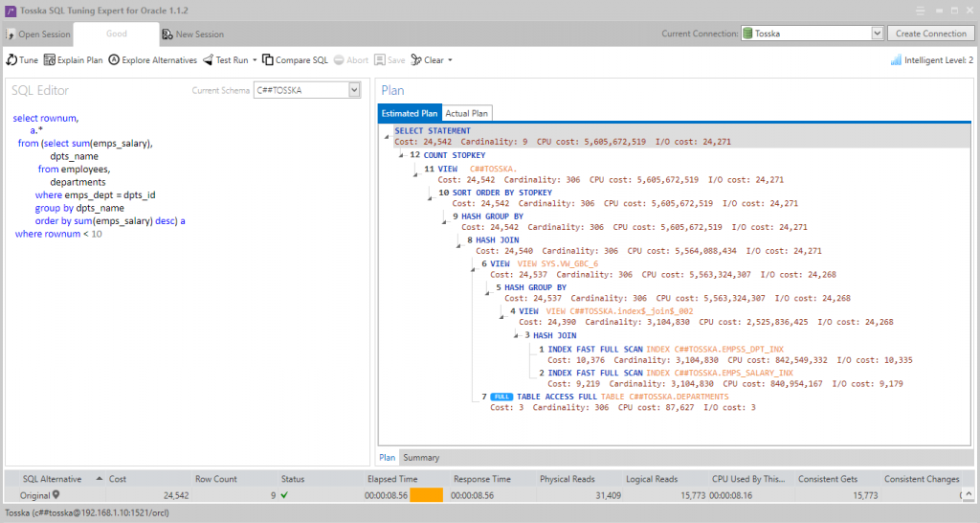
Task: Sort by the SQL Alternative column header
Action: pos(53,478)
